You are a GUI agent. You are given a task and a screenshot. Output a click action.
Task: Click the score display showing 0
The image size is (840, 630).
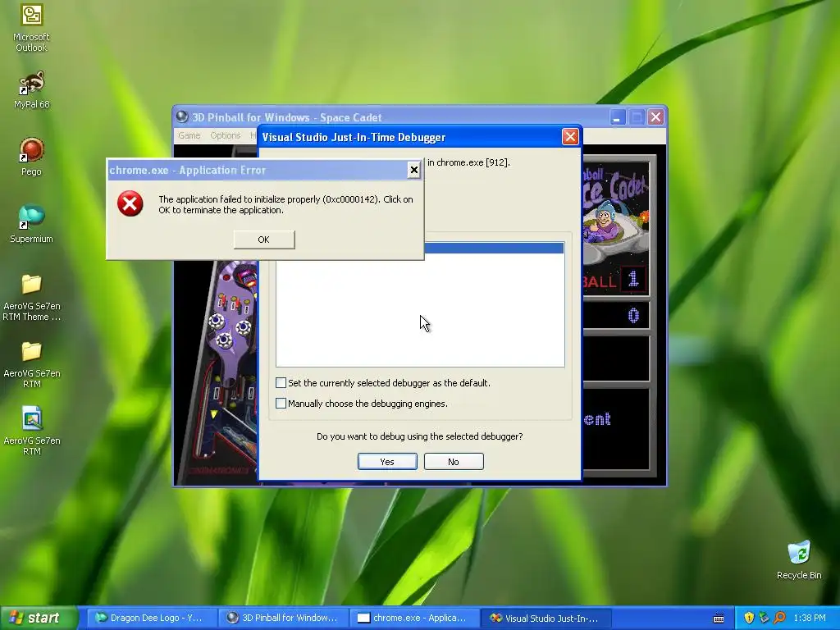[616, 316]
